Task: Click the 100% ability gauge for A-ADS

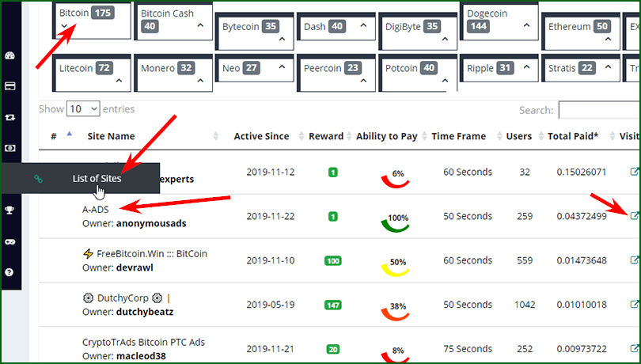Action: pyautogui.click(x=396, y=222)
